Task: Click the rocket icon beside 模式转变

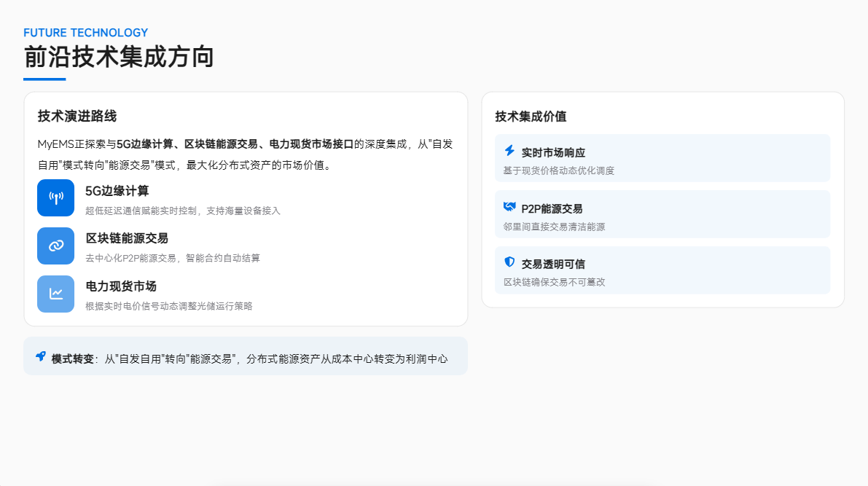Action: click(x=41, y=357)
